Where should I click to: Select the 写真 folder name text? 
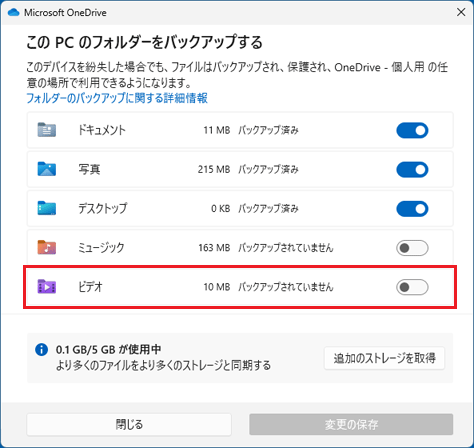[89, 169]
